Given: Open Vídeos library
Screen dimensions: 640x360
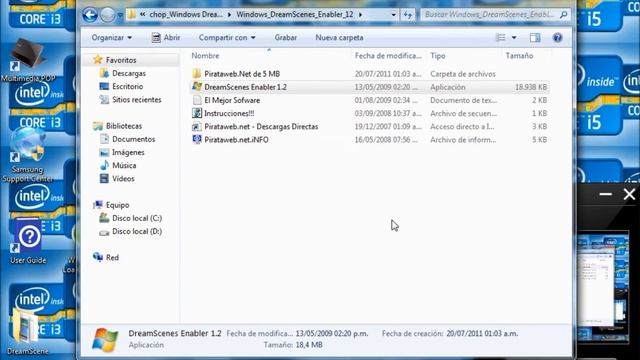Looking at the screenshot, I should click(123, 179).
